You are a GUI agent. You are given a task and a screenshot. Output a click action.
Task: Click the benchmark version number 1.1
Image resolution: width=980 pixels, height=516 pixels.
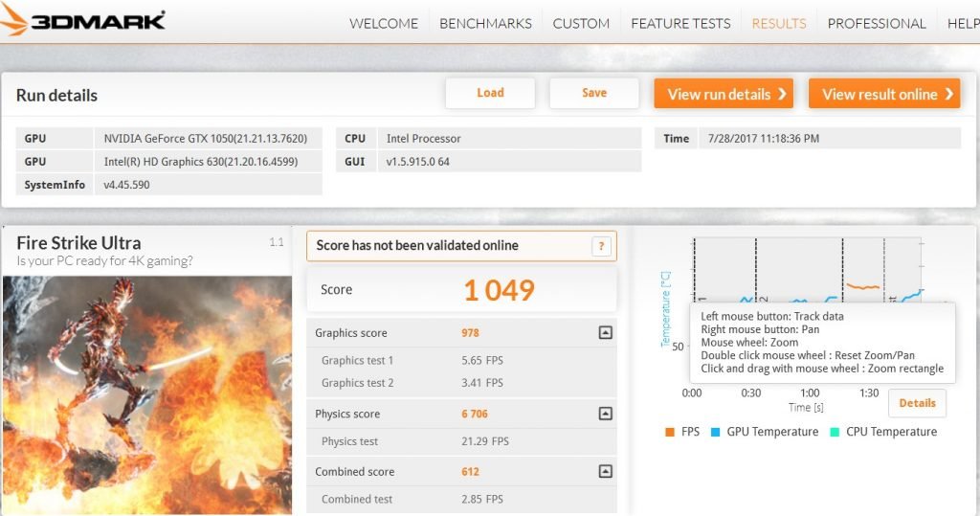pyautogui.click(x=277, y=242)
